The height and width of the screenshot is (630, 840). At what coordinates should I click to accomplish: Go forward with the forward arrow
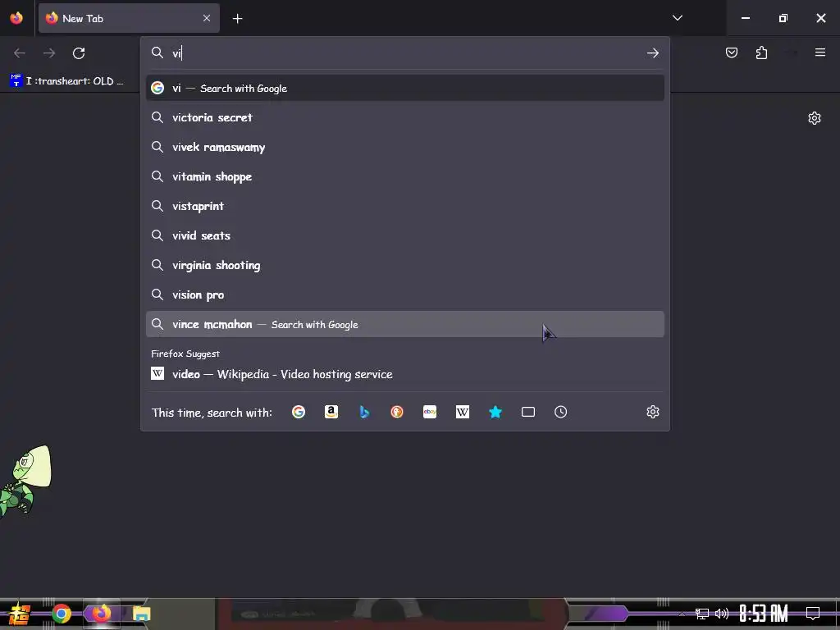tap(48, 53)
